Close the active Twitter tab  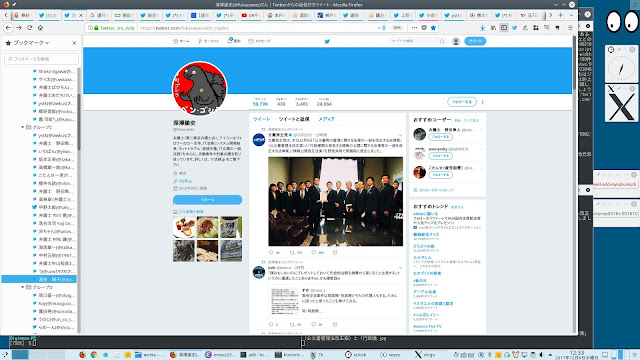[81, 15]
